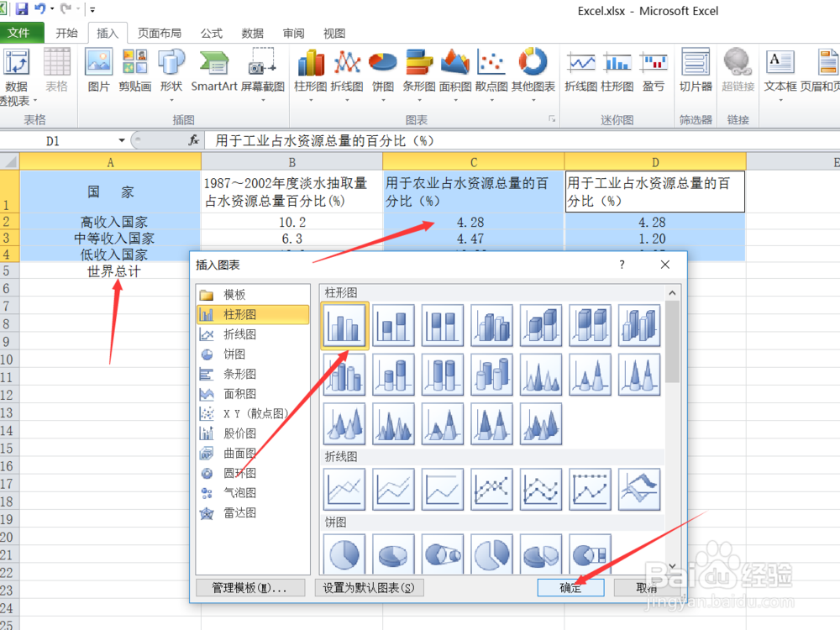Open line chart (折线图) ribbon gallery
Screen dimensions: 840x630
[x=347, y=75]
